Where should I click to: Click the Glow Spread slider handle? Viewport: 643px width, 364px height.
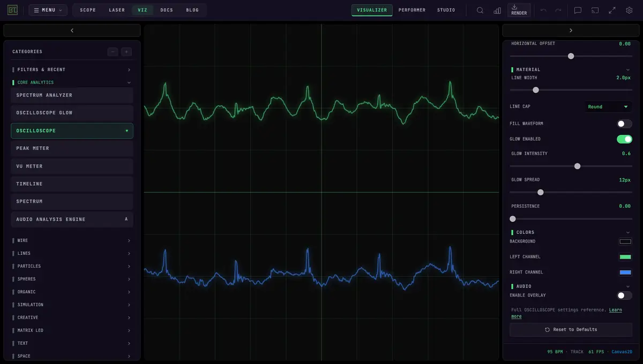coord(540,192)
